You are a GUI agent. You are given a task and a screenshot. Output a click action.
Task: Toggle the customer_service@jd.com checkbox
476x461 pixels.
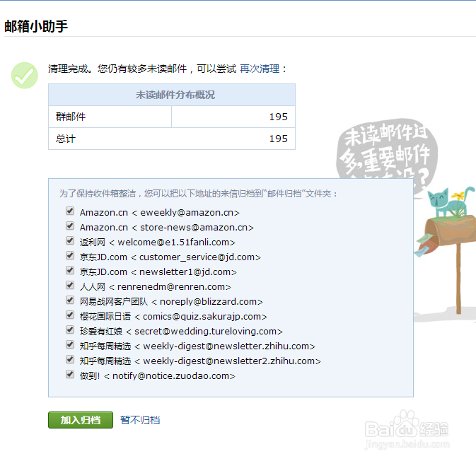coord(70,255)
